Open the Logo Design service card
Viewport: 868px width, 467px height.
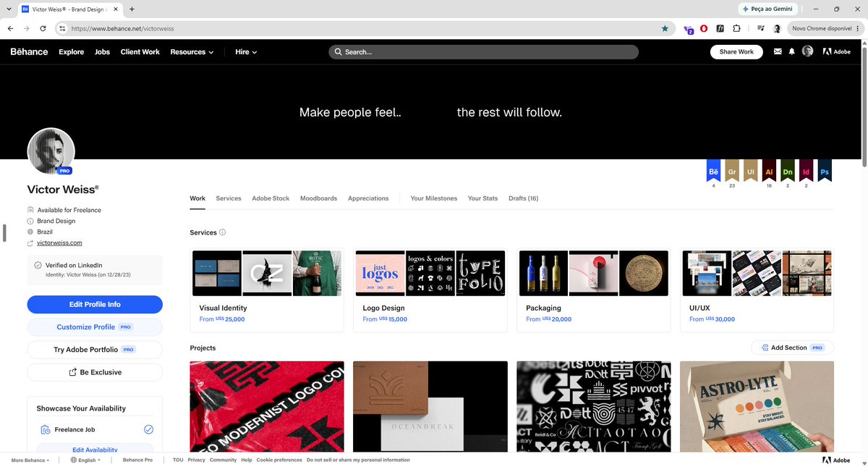[x=430, y=290]
